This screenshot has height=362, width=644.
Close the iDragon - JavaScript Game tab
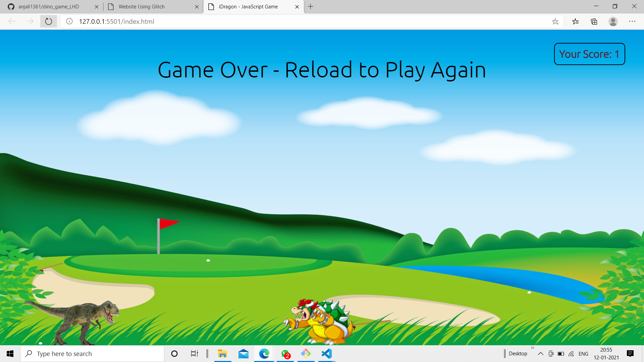[x=297, y=7]
